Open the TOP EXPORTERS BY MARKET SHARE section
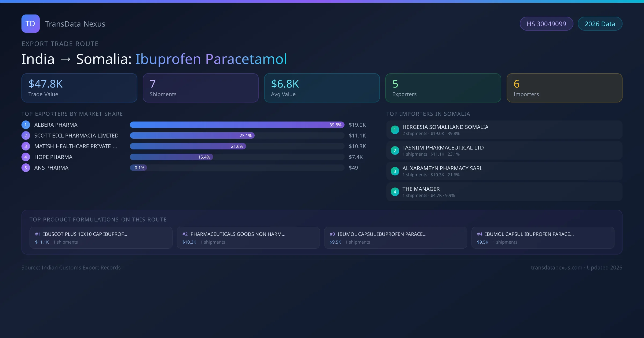Image resolution: width=644 pixels, height=338 pixels. click(72, 114)
